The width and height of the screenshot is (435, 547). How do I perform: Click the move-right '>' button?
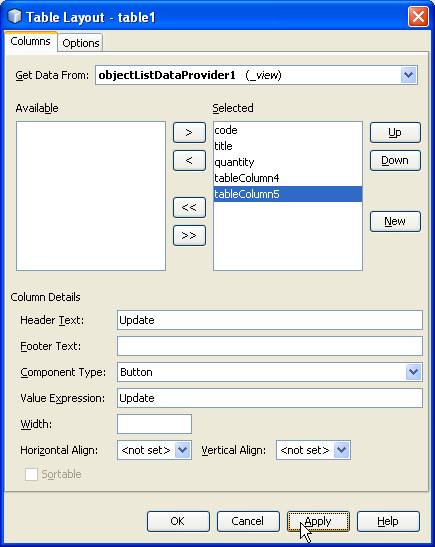click(x=189, y=133)
